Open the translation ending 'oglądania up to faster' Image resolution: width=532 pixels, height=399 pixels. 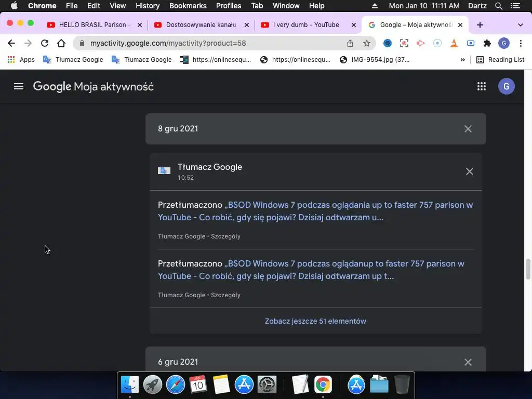(315, 211)
